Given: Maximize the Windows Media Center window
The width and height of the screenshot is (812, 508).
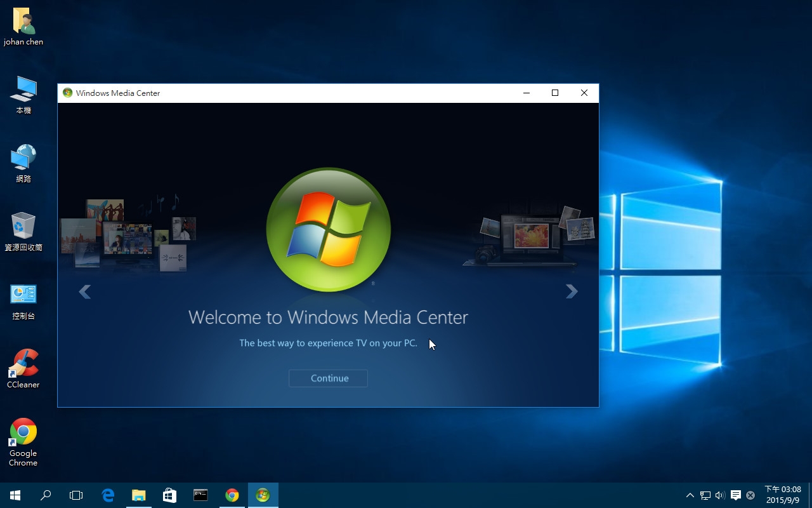Looking at the screenshot, I should (555, 93).
